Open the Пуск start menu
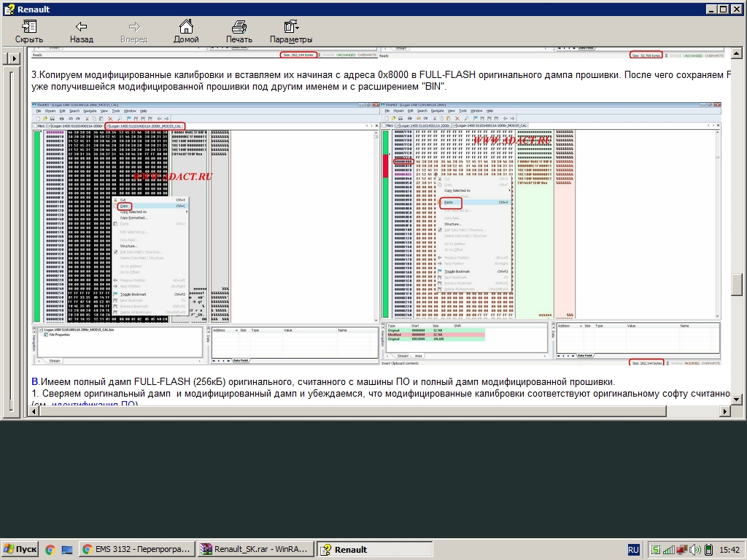Image resolution: width=747 pixels, height=560 pixels. click(20, 549)
